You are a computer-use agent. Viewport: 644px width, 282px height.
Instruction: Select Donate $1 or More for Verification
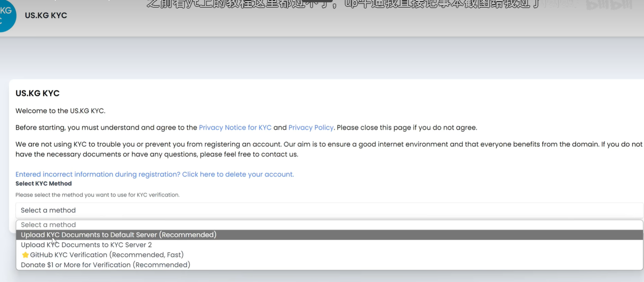tap(329, 264)
